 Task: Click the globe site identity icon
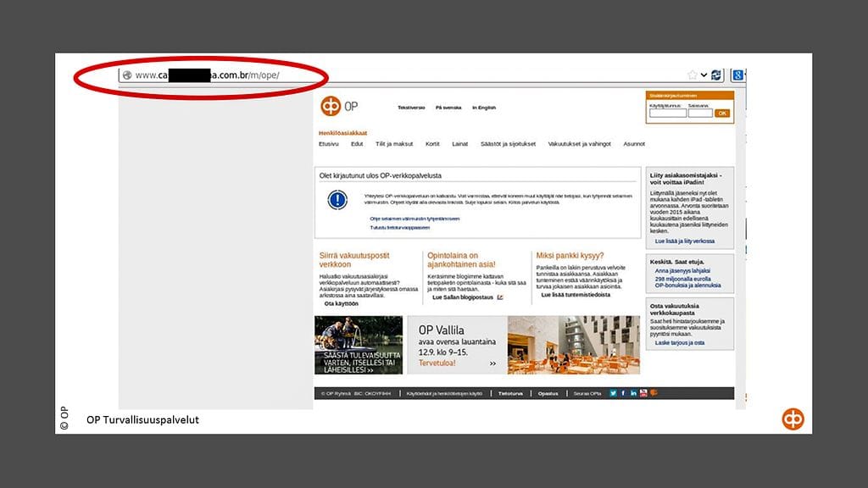coord(126,75)
